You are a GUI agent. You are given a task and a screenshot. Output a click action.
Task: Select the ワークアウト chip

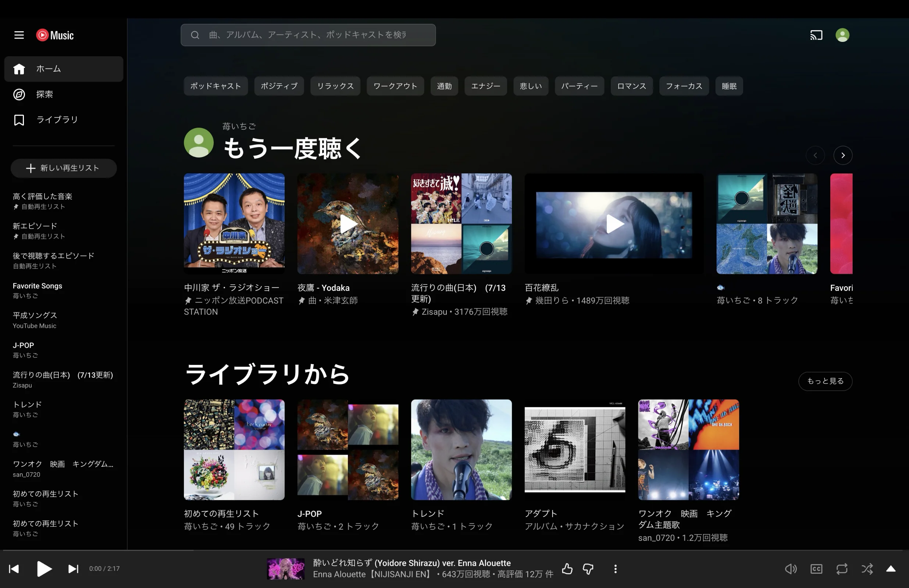pos(395,86)
